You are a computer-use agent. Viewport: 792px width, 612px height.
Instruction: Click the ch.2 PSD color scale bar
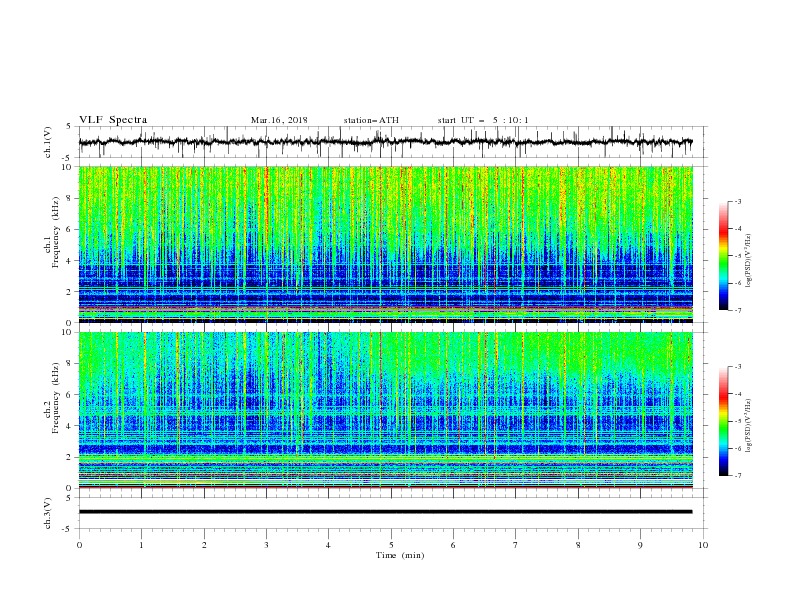(x=723, y=421)
